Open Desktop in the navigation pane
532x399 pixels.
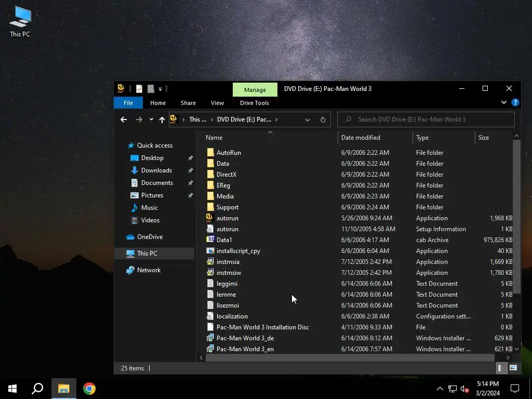152,158
